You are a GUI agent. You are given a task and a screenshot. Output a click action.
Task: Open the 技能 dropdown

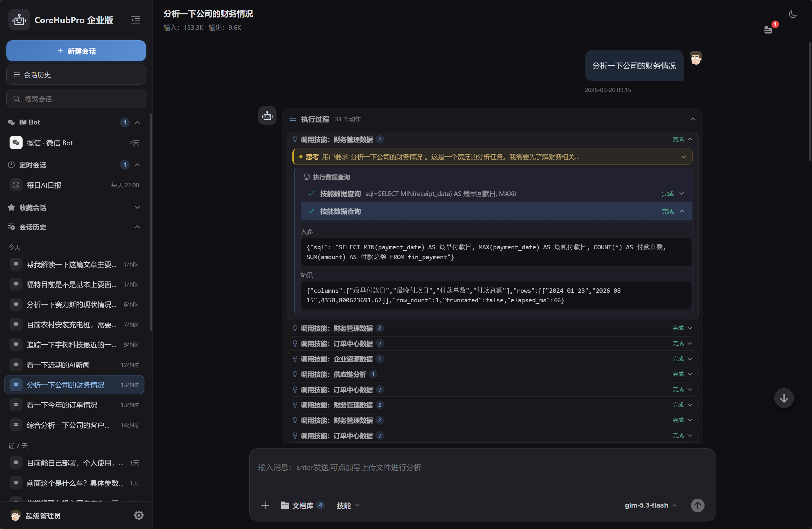[x=347, y=506]
